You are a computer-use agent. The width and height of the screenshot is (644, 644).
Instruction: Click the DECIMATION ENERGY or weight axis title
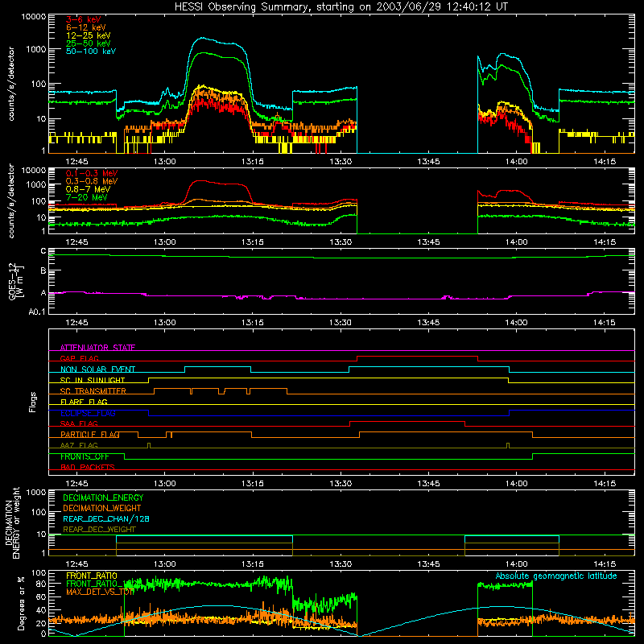click(12, 522)
